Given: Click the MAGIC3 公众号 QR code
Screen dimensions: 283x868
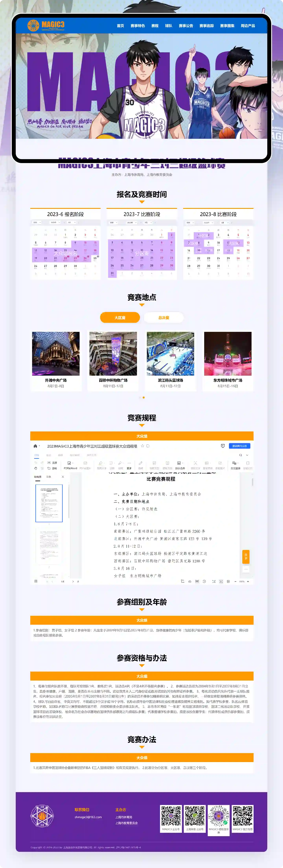Looking at the screenshot, I should pyautogui.click(x=171, y=816).
